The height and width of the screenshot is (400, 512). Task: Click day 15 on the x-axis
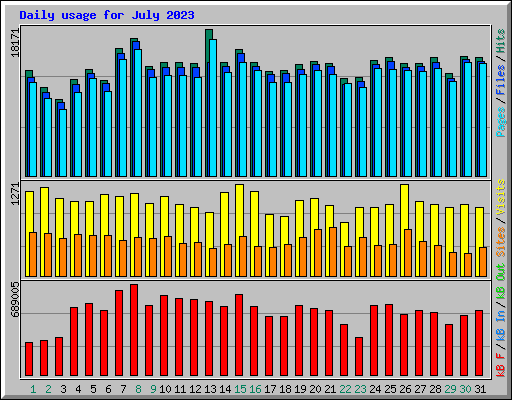240,389
